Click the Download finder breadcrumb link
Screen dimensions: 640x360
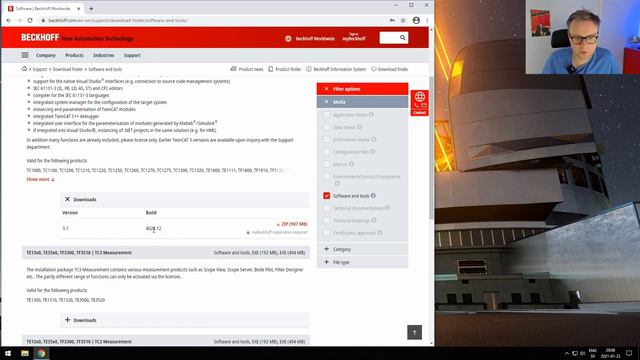coord(68,69)
